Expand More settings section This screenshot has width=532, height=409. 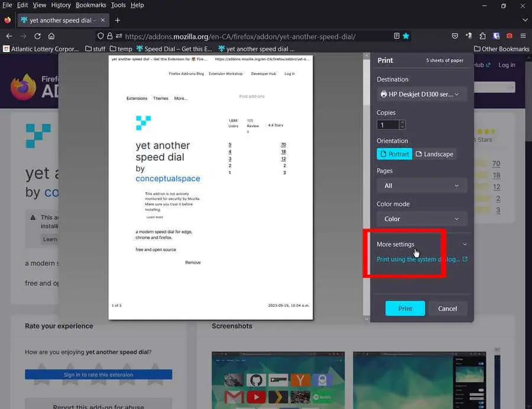point(421,244)
